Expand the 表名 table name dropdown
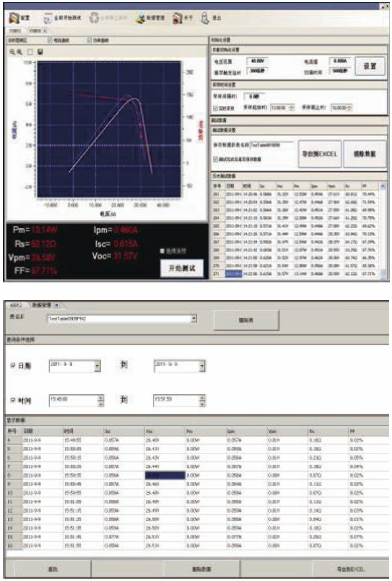 click(194, 318)
